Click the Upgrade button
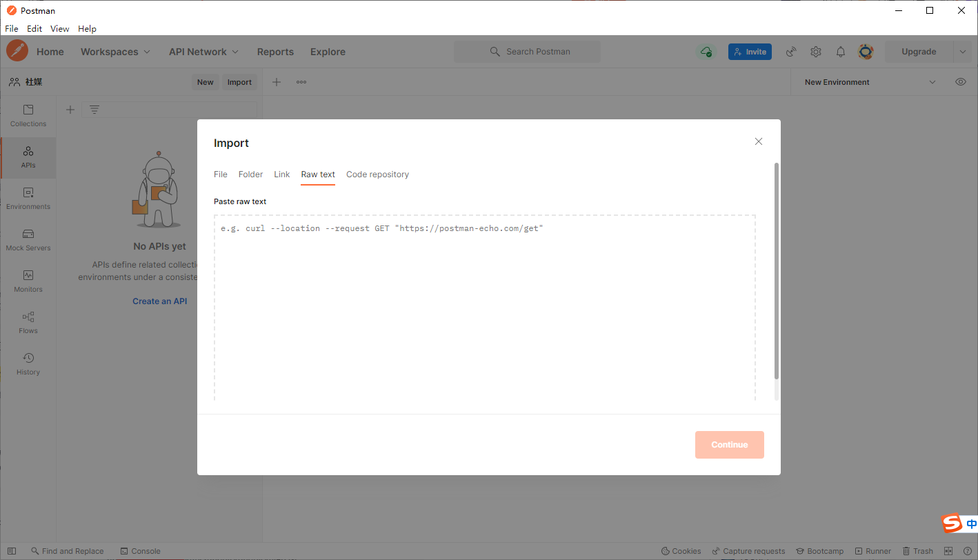Screen dimensions: 978x560 point(919,52)
